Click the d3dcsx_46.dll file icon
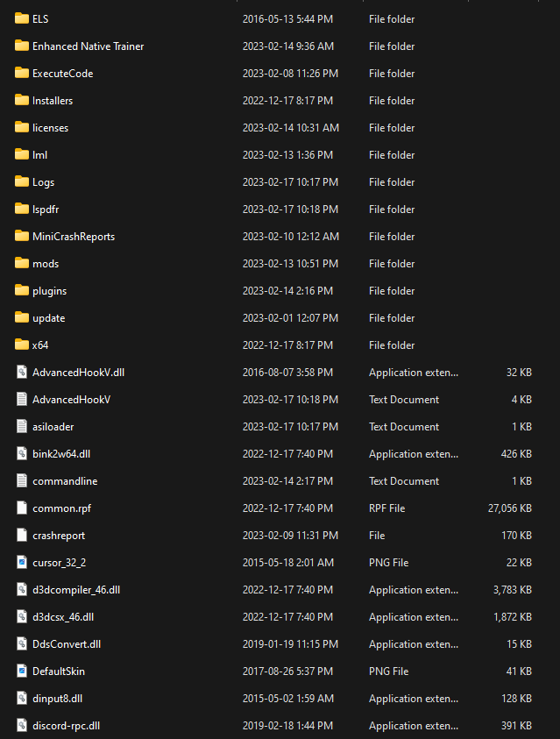The width and height of the screenshot is (560, 739). 22,616
